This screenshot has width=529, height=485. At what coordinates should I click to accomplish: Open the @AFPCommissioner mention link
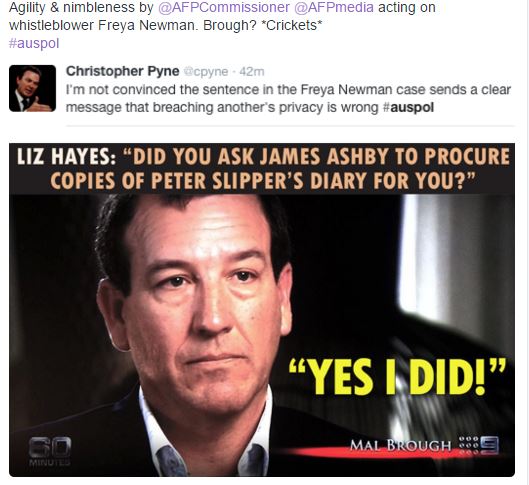(x=224, y=7)
